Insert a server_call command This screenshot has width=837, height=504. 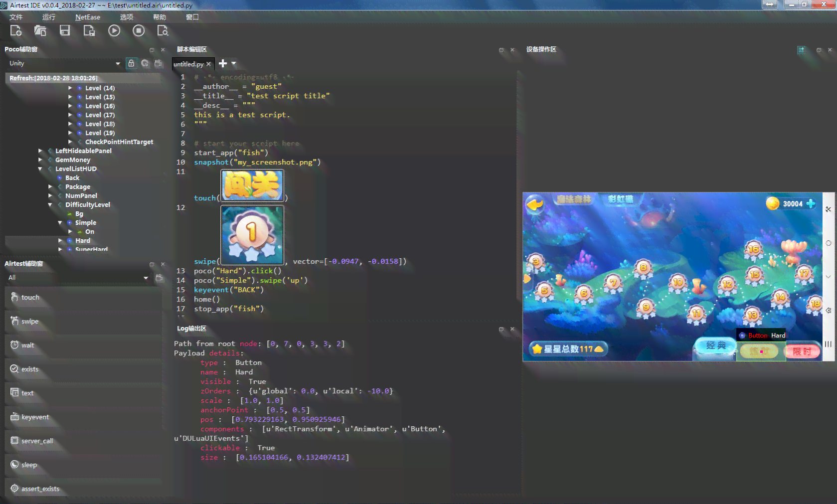(x=84, y=441)
